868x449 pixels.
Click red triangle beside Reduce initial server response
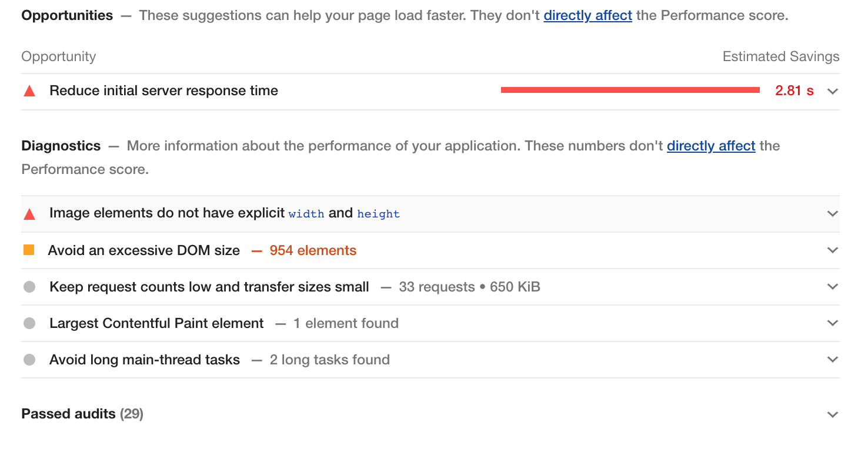click(x=29, y=91)
